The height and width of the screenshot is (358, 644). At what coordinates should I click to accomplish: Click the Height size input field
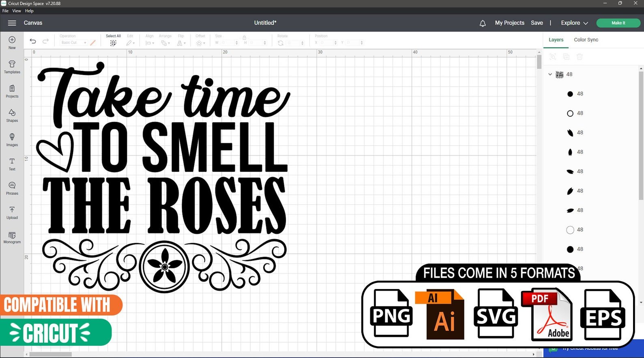pyautogui.click(x=256, y=43)
